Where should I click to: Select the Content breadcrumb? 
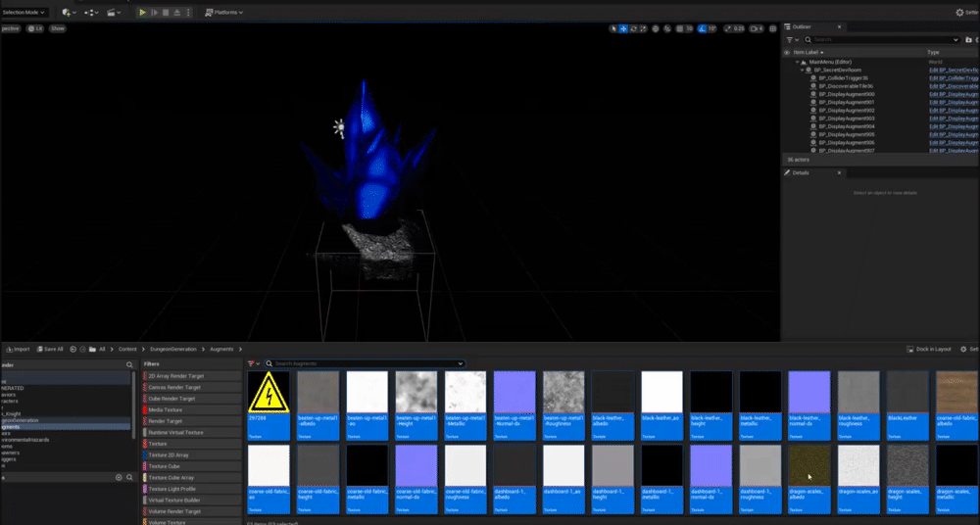click(x=127, y=350)
